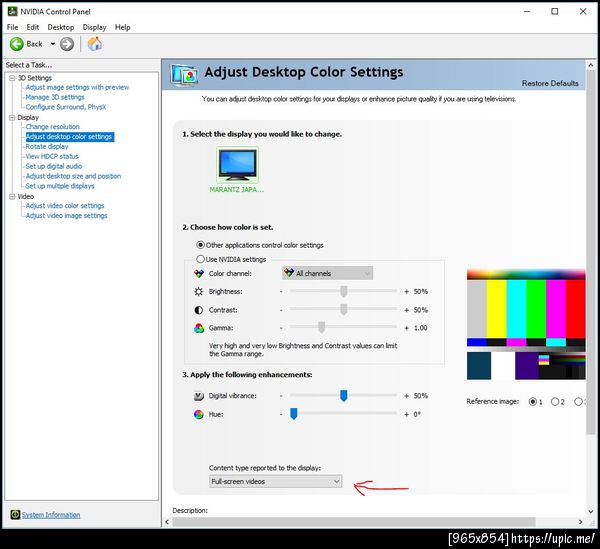Screen dimensions: 600x549
Task: Open the Back history dropdown arrow
Action: pos(53,44)
